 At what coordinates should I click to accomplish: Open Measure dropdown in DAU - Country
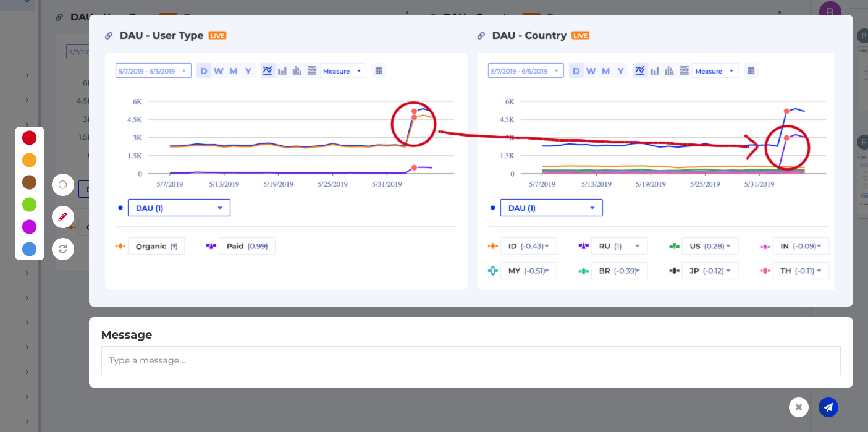tap(715, 71)
